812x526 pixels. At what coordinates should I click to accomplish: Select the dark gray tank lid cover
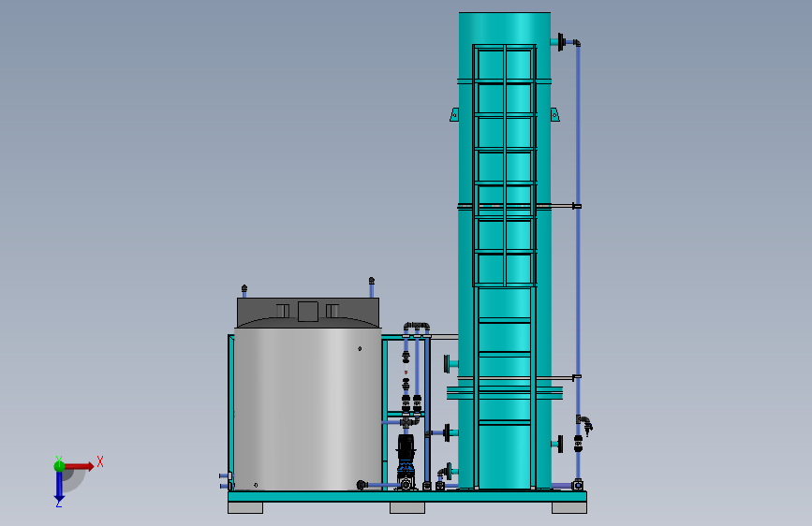308,313
